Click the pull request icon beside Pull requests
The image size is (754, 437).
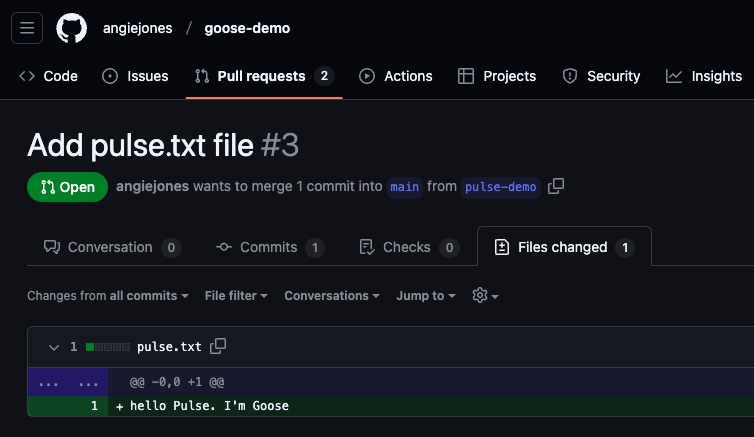point(202,76)
